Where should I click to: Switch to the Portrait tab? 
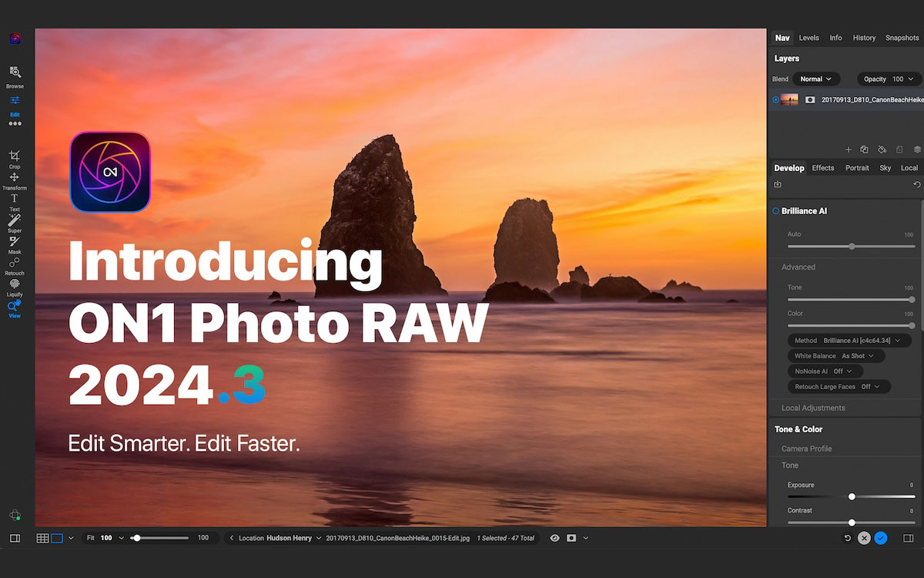(857, 168)
